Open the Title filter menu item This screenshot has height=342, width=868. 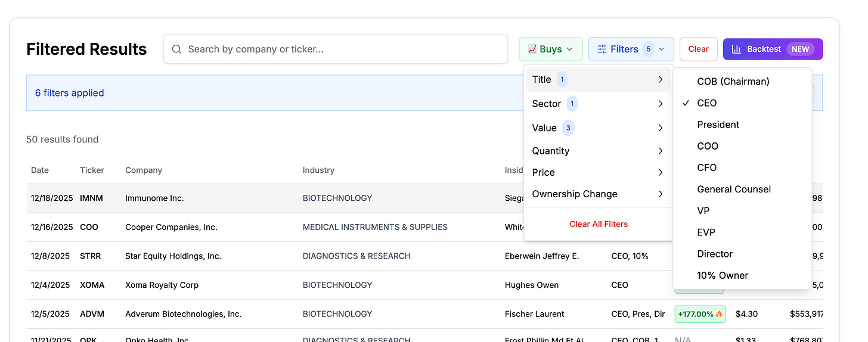coord(599,79)
